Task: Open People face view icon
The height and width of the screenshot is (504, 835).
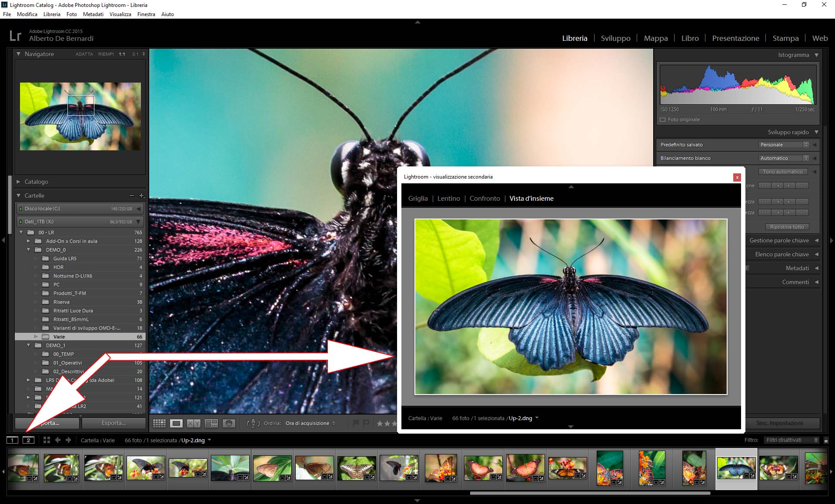Action: click(229, 423)
